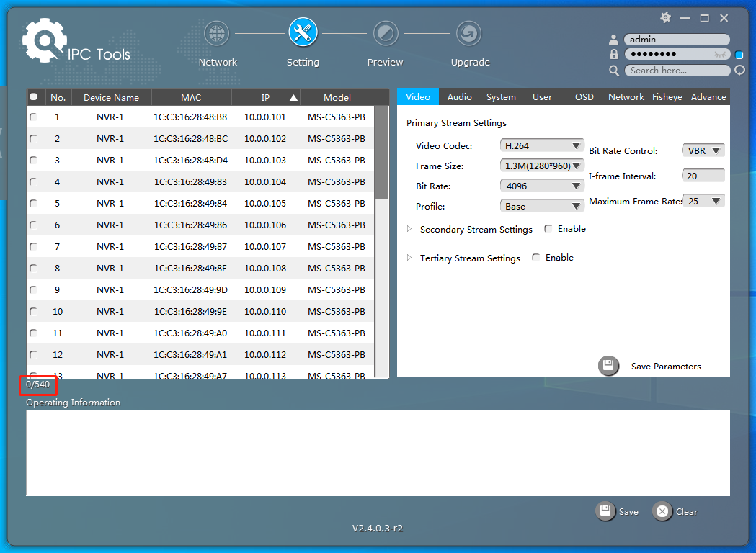Click the user avatar icon
756x553 pixels.
pos(613,40)
